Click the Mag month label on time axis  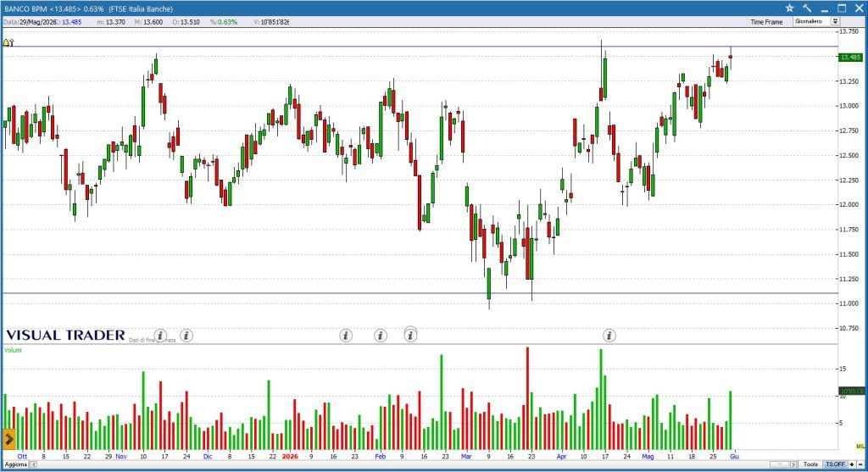click(648, 457)
